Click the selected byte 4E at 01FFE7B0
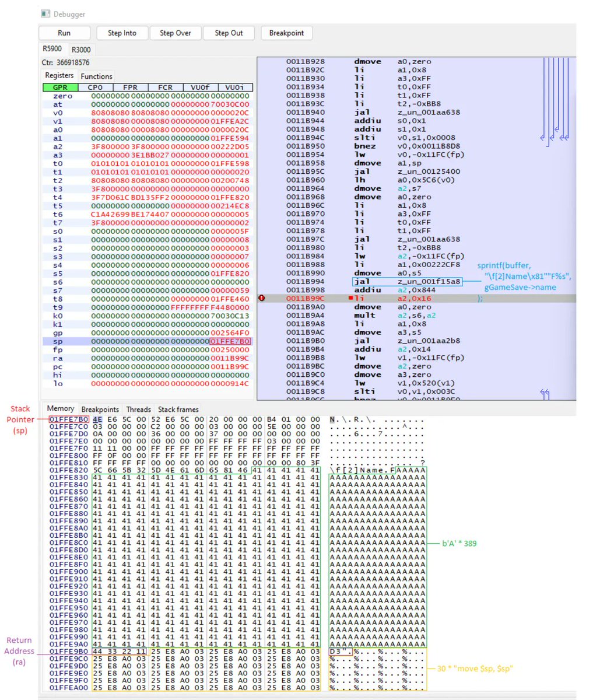This screenshot has height=700, width=593. [x=97, y=419]
